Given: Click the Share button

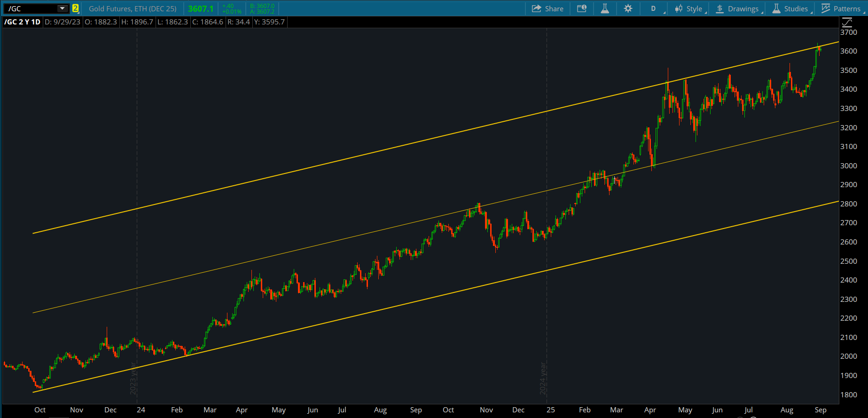Looking at the screenshot, I should click(x=547, y=8).
